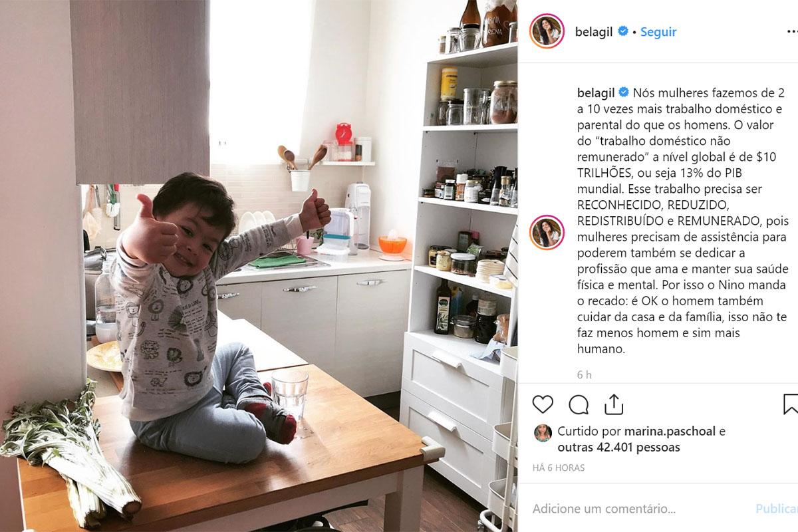Screen dimensions: 798x532
Task: Like the post with the heart icon
Action: 543,404
